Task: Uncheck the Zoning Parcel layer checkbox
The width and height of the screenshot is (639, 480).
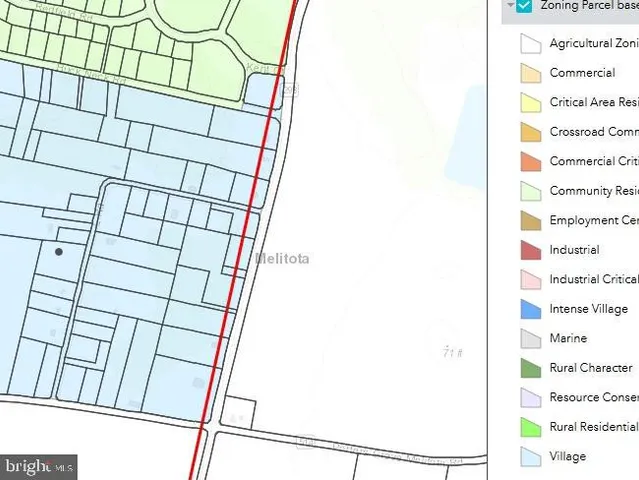Action: click(x=525, y=6)
